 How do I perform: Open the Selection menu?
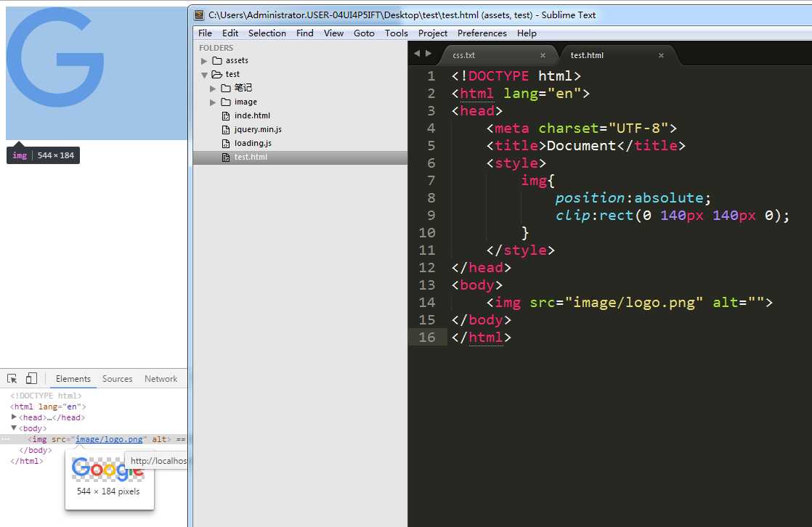(267, 33)
